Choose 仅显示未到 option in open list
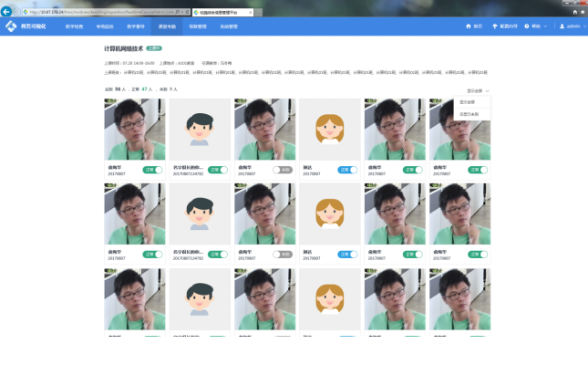Screen dimensions: 588x365 (x=471, y=114)
